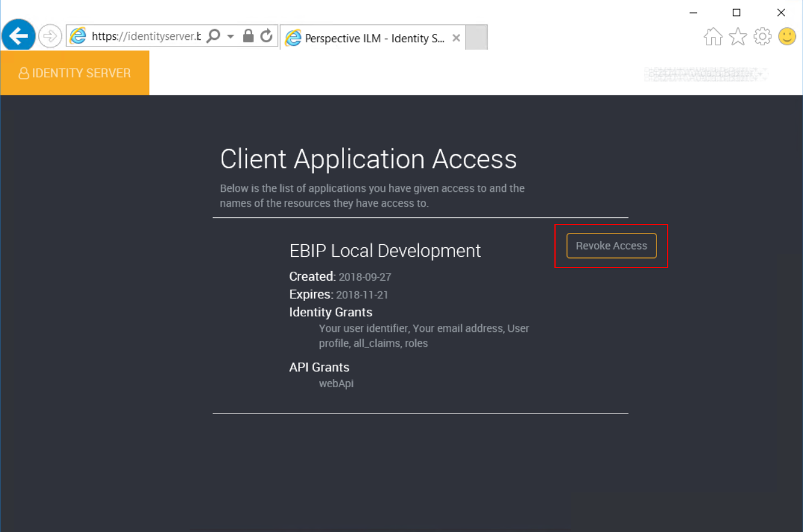Click the search magnifier in address bar

pos(213,36)
